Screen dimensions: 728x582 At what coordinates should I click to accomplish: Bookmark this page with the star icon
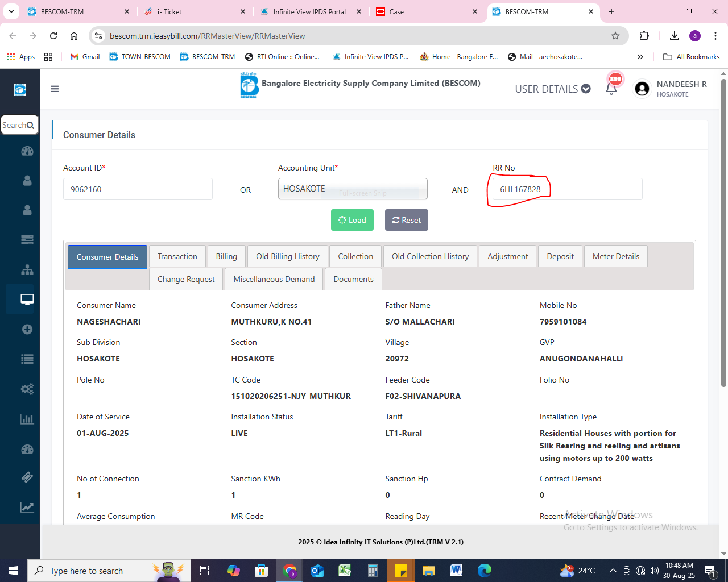pos(615,36)
